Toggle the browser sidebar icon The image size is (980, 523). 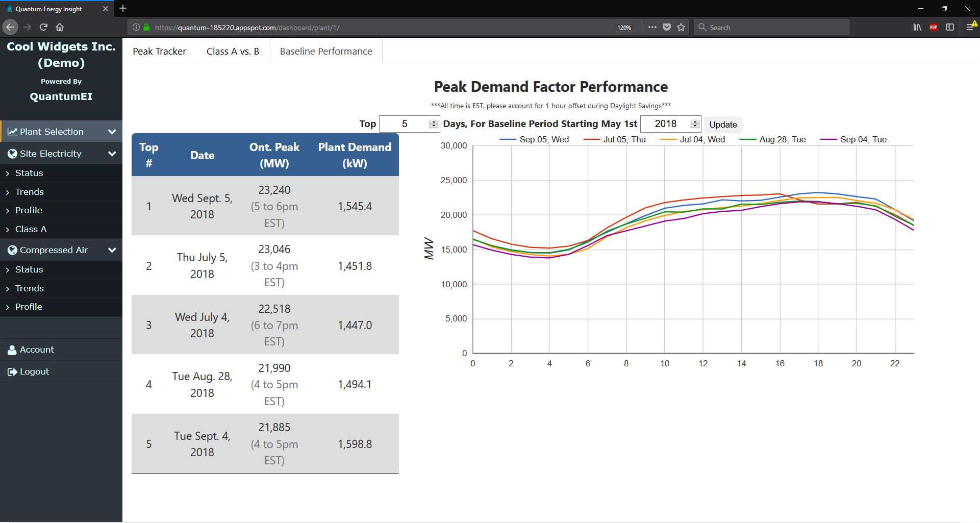pyautogui.click(x=950, y=28)
